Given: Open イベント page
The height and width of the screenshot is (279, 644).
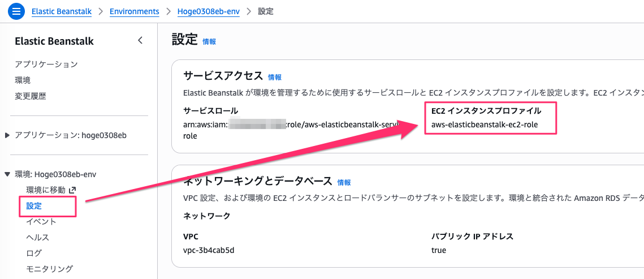Looking at the screenshot, I should pyautogui.click(x=41, y=222).
